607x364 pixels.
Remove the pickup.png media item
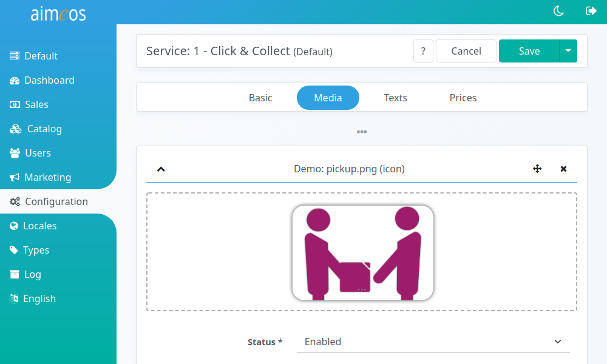pyautogui.click(x=563, y=169)
